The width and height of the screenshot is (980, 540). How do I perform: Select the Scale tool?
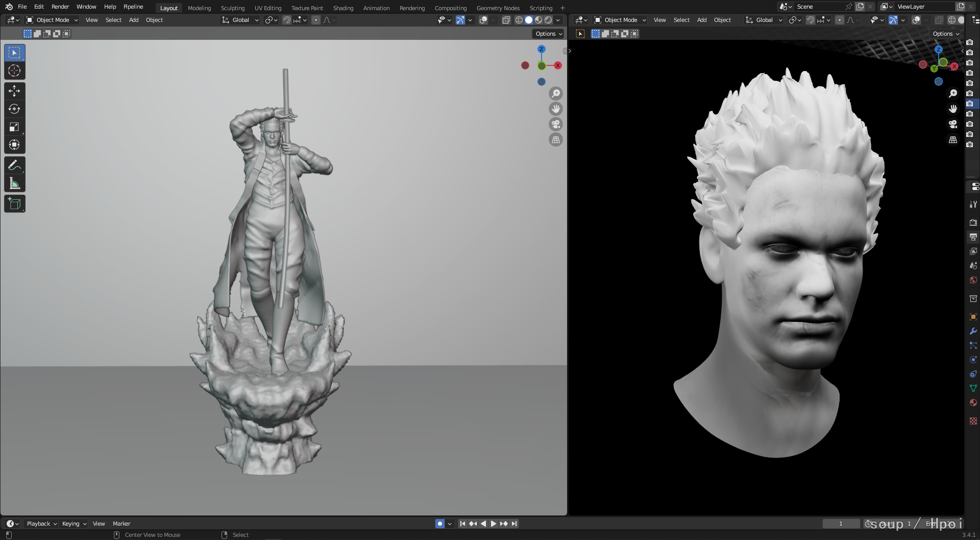[x=14, y=127]
